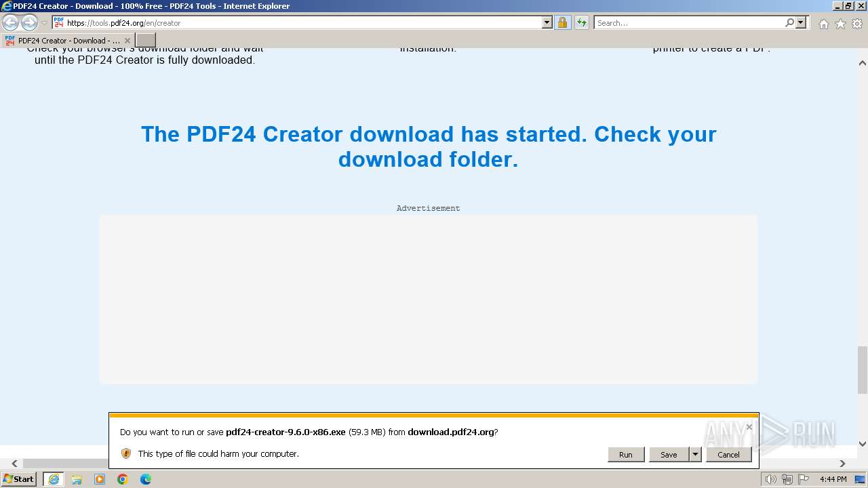Click the vertical scrollbar thumb
The image size is (868, 488).
(x=863, y=369)
